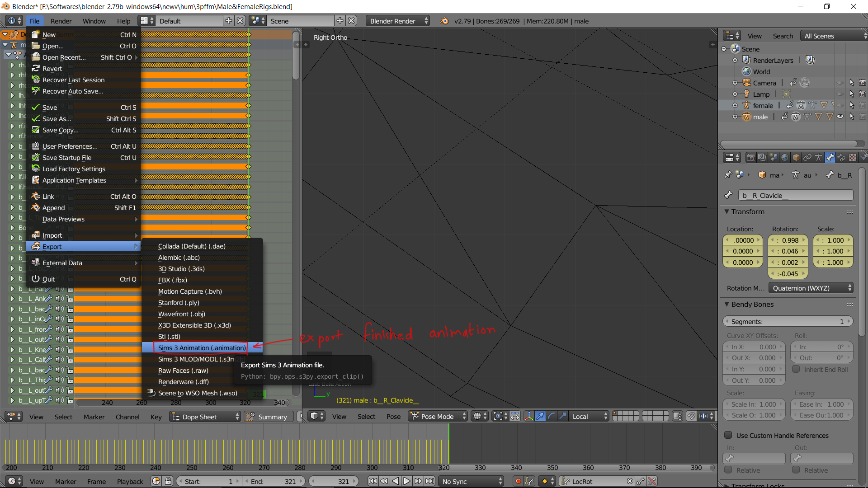Toggle male armature visibility eye
This screenshot has height=488, width=868.
[x=840, y=117]
